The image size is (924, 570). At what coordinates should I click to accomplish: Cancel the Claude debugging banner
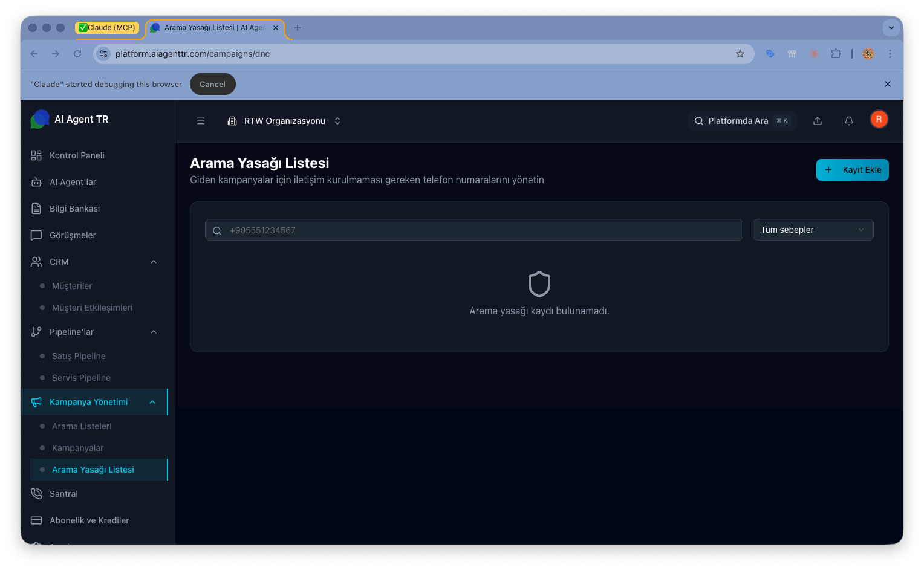point(212,84)
